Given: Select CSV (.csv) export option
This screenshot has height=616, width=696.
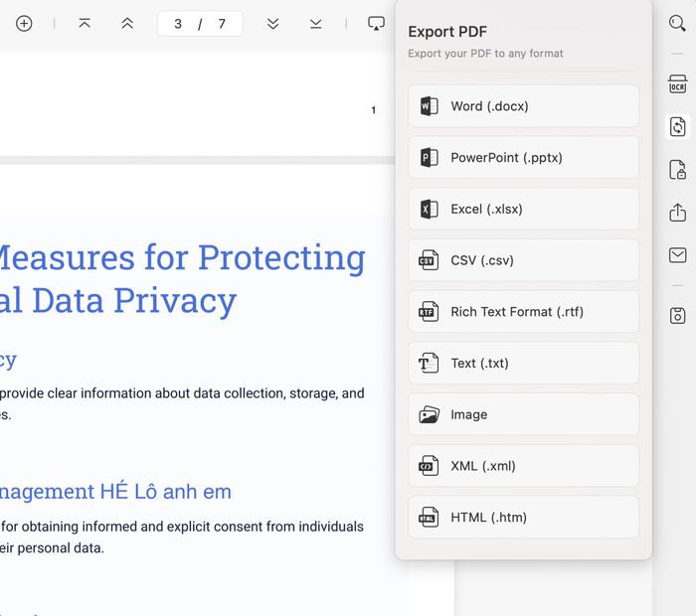Looking at the screenshot, I should tap(523, 260).
